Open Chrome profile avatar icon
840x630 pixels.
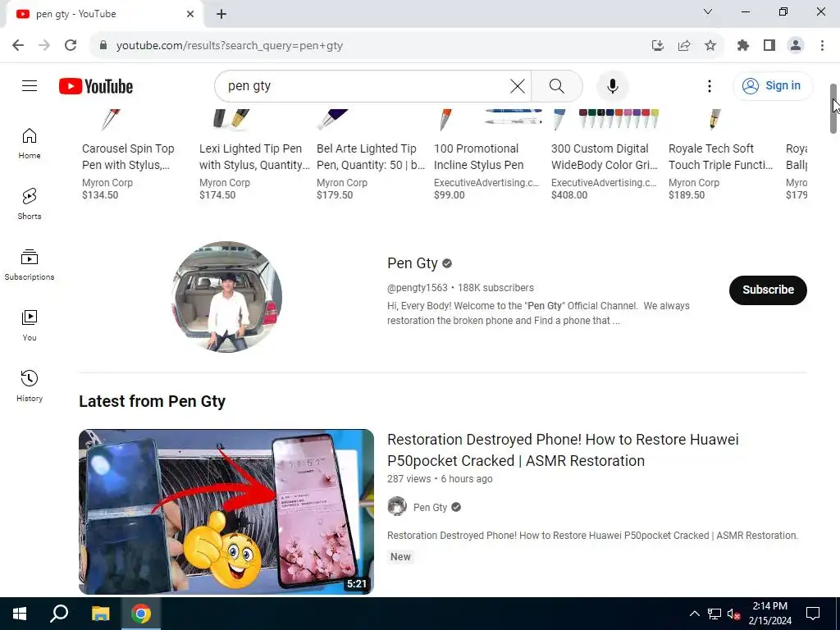click(796, 45)
